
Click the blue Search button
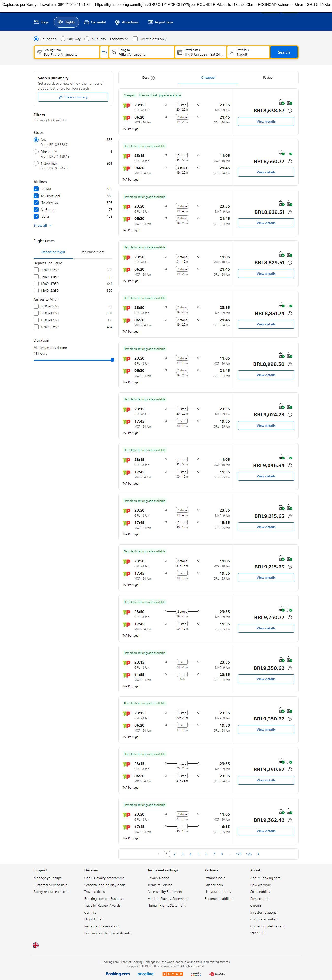tap(284, 52)
